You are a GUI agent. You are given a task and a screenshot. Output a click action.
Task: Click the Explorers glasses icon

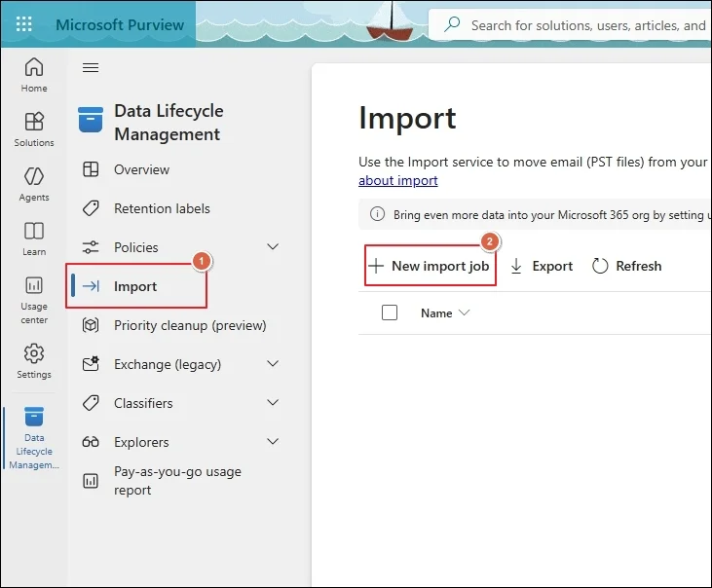tap(91, 442)
